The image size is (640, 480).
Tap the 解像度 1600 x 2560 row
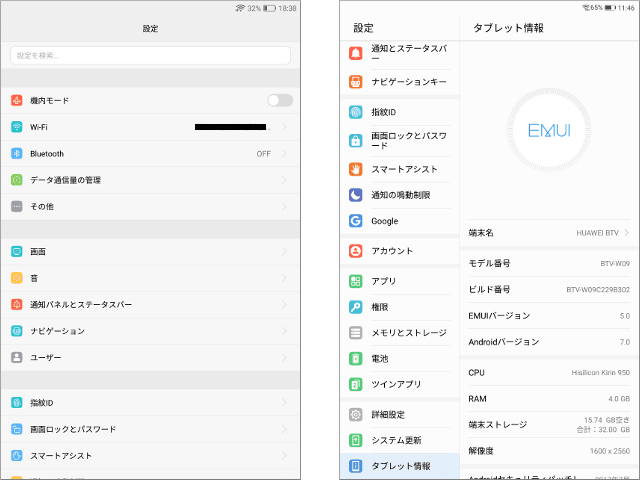click(549, 451)
